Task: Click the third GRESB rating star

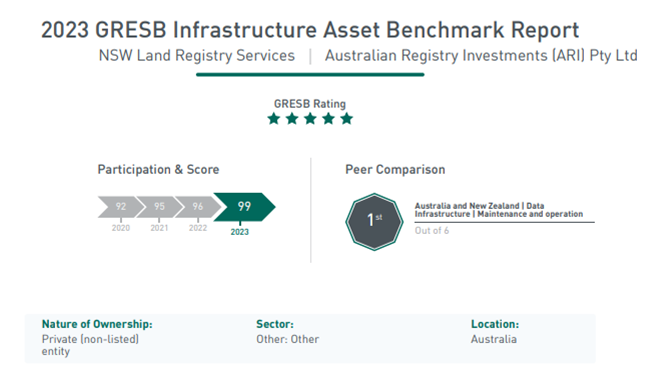Action: (310, 119)
